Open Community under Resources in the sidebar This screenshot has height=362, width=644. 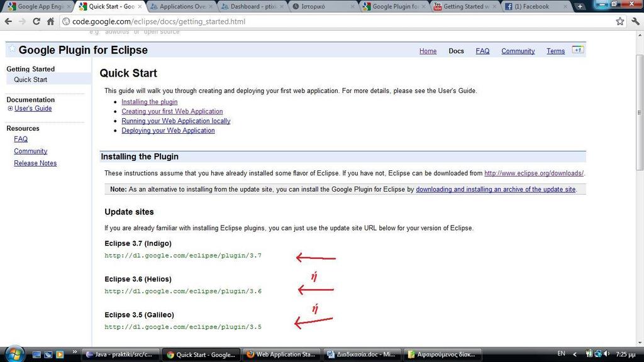pos(30,151)
